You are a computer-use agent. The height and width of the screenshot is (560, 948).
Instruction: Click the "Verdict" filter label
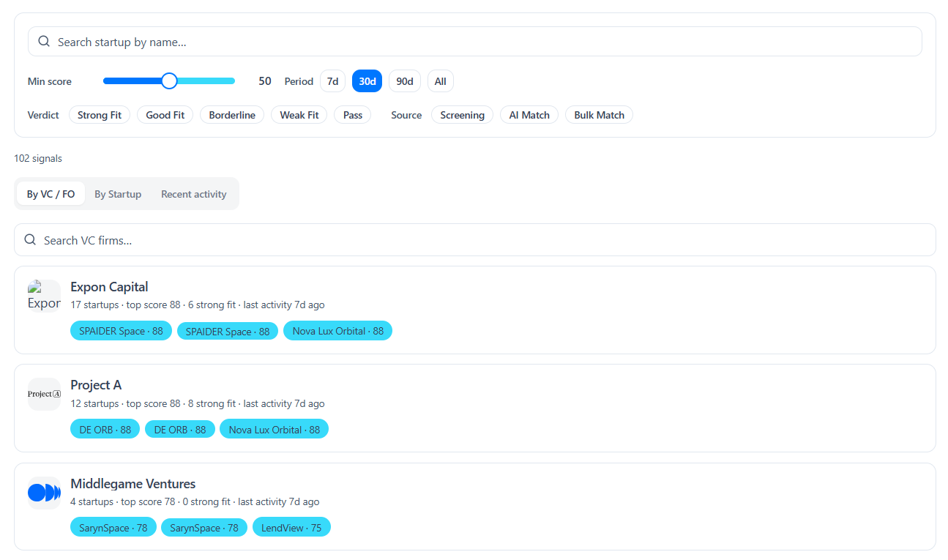tap(43, 115)
